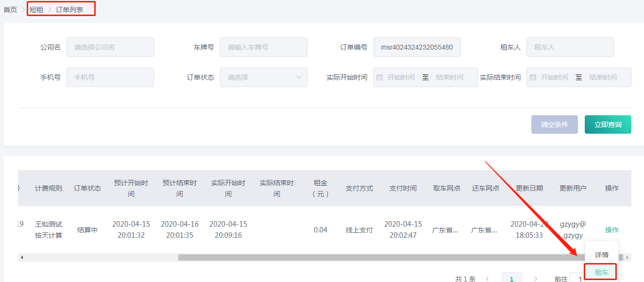
Task: Select 详情 from the action menu
Action: coord(601,255)
